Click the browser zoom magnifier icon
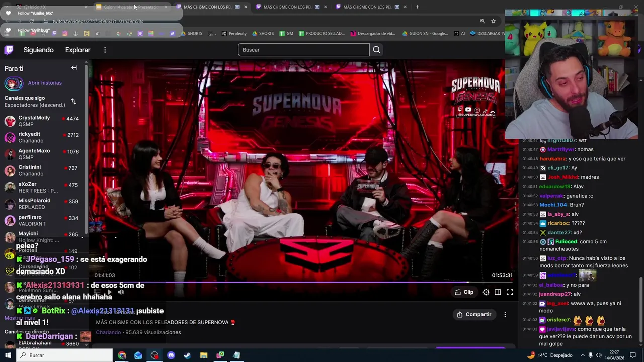644x362 pixels. click(x=482, y=21)
